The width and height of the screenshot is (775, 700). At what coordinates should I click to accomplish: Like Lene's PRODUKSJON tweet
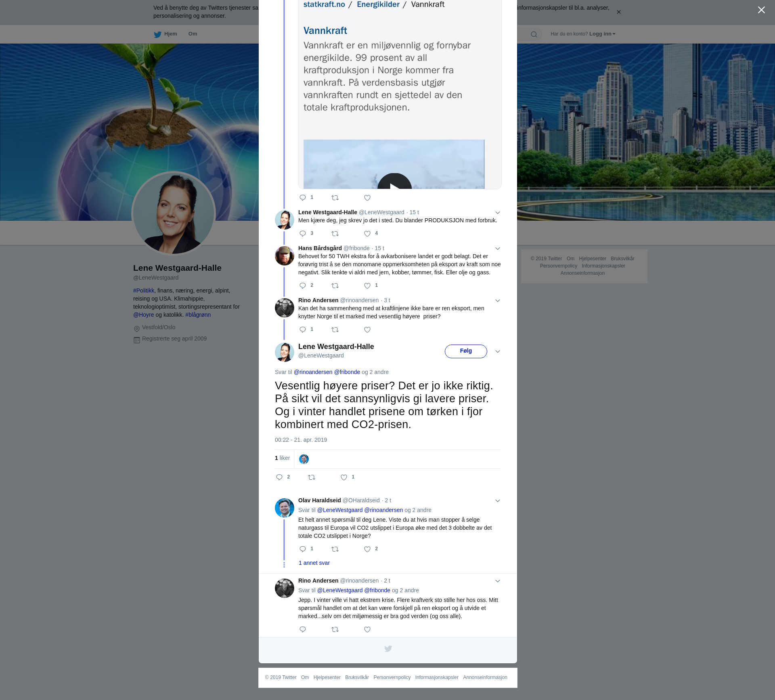pyautogui.click(x=367, y=234)
